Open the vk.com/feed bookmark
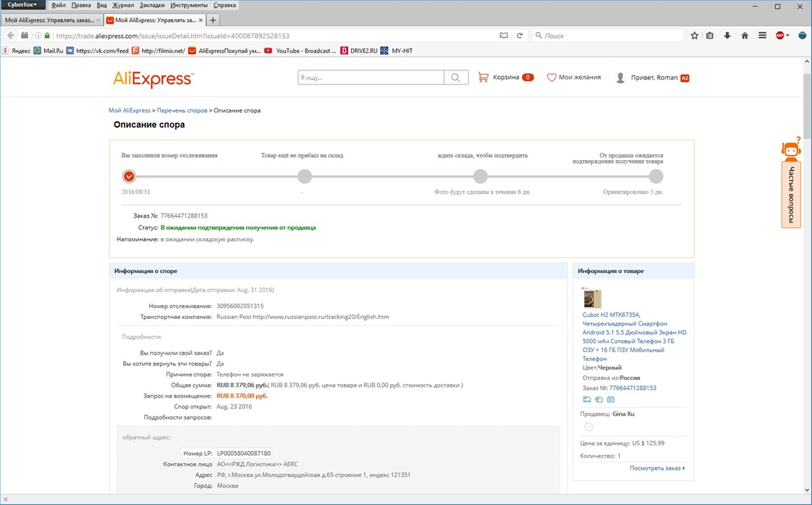Screen dimensions: 812x505 97,51
